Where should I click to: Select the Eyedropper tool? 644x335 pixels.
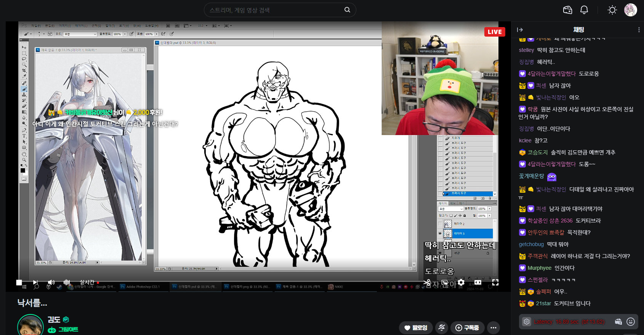(24, 77)
